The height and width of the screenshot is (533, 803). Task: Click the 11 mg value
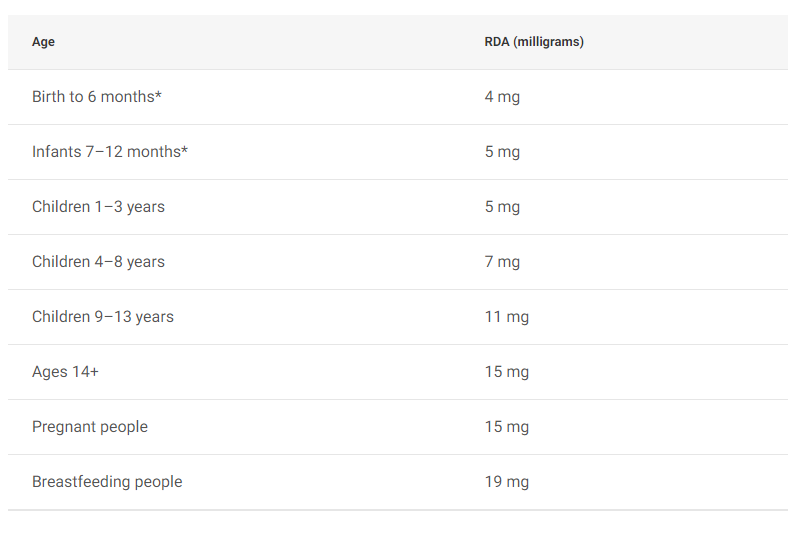506,317
